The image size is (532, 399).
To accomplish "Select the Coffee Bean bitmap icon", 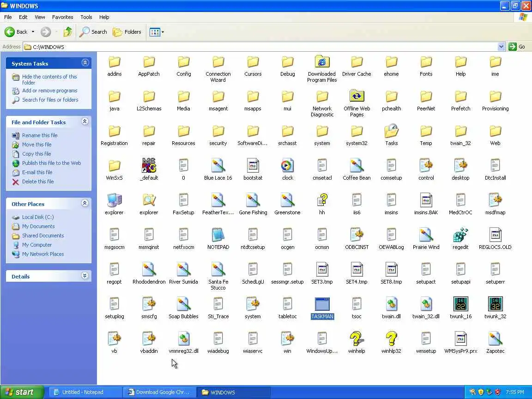I will [x=357, y=166].
